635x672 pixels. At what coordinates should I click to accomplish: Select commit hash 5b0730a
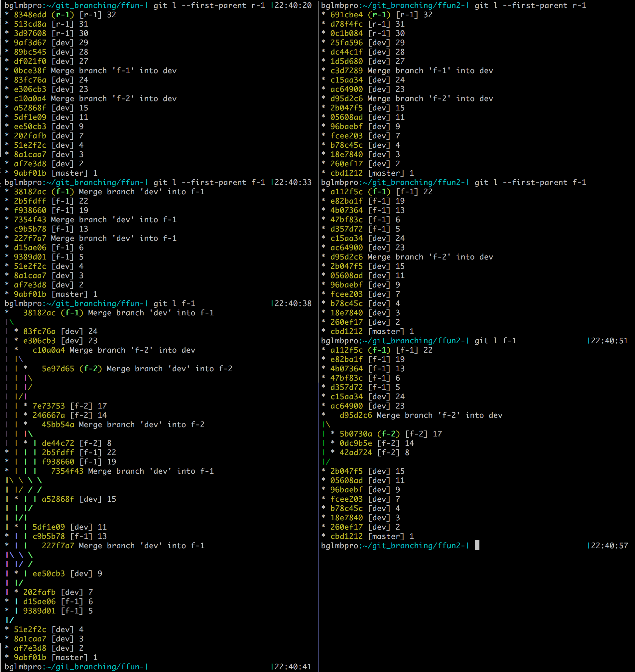(x=356, y=434)
